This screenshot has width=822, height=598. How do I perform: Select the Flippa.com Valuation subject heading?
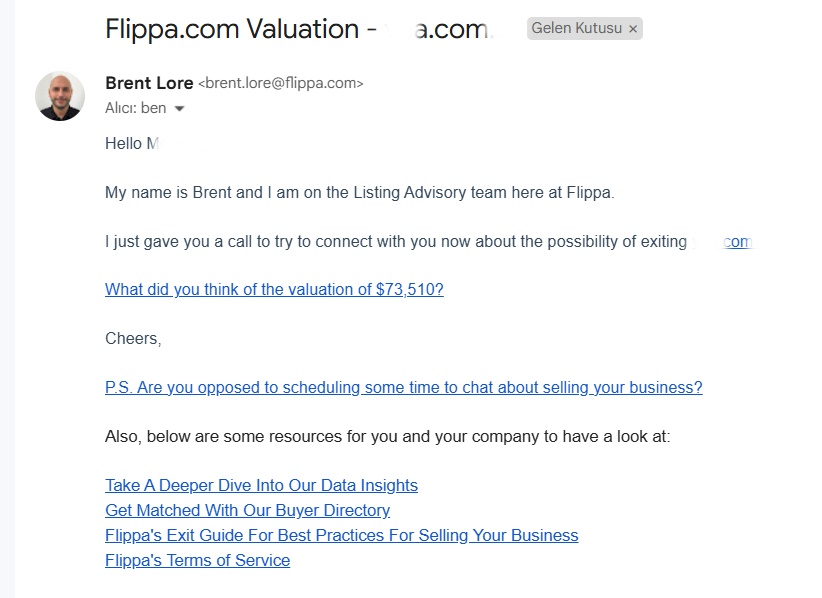pyautogui.click(x=297, y=29)
